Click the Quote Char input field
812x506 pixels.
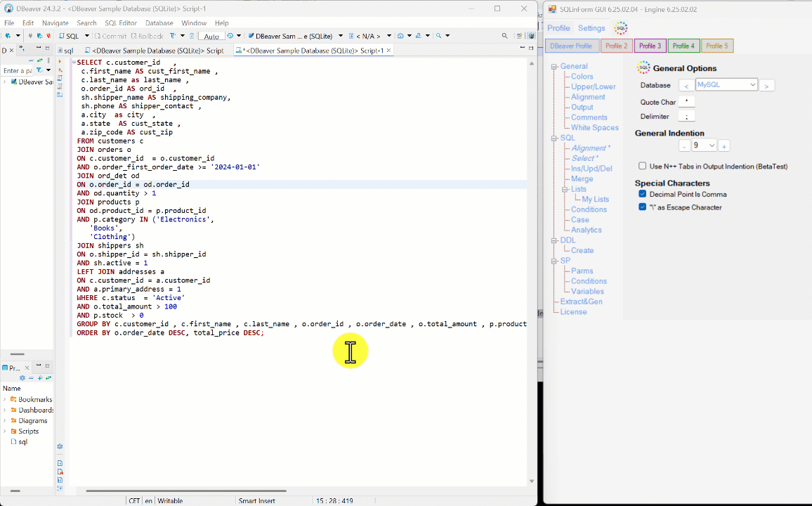click(687, 102)
